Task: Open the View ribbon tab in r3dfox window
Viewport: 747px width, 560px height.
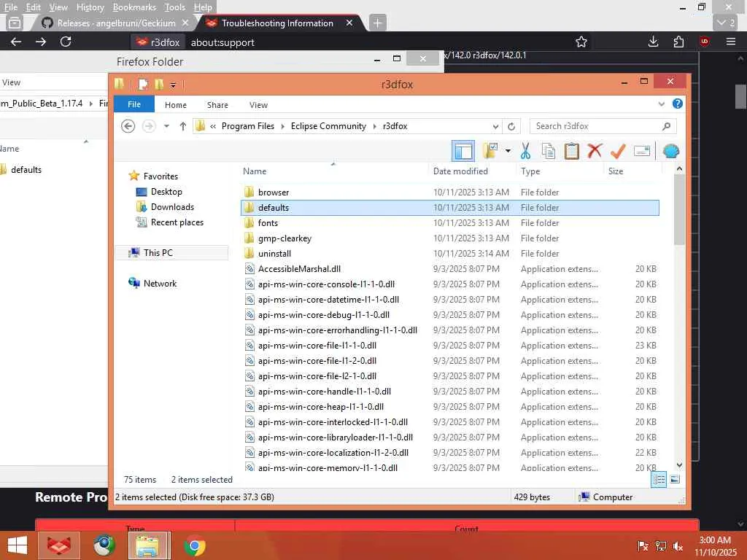Action: pos(259,105)
